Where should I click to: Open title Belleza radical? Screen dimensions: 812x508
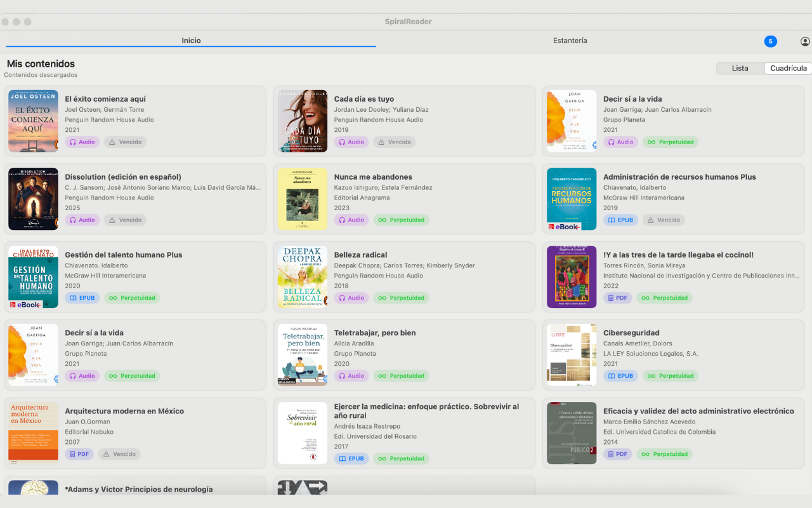(x=360, y=255)
